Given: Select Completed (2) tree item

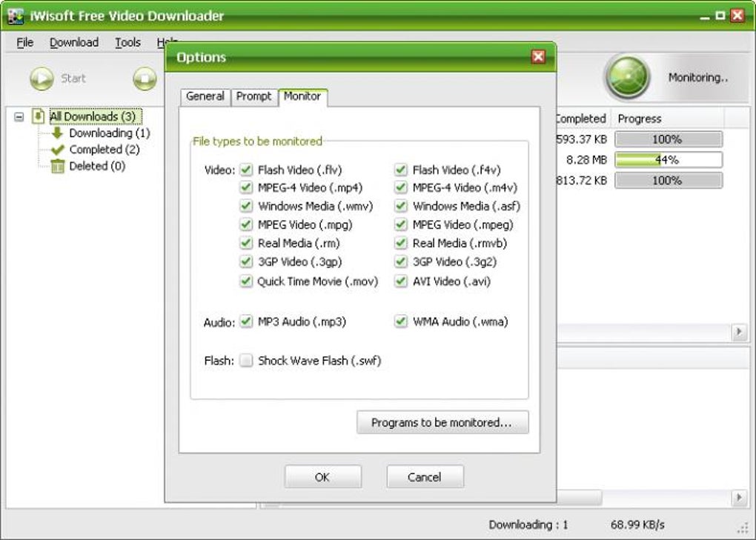Looking at the screenshot, I should (105, 150).
